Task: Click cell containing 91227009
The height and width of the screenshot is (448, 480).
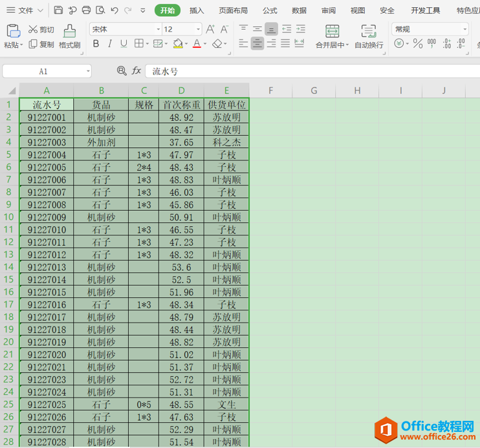Action: coord(47,217)
